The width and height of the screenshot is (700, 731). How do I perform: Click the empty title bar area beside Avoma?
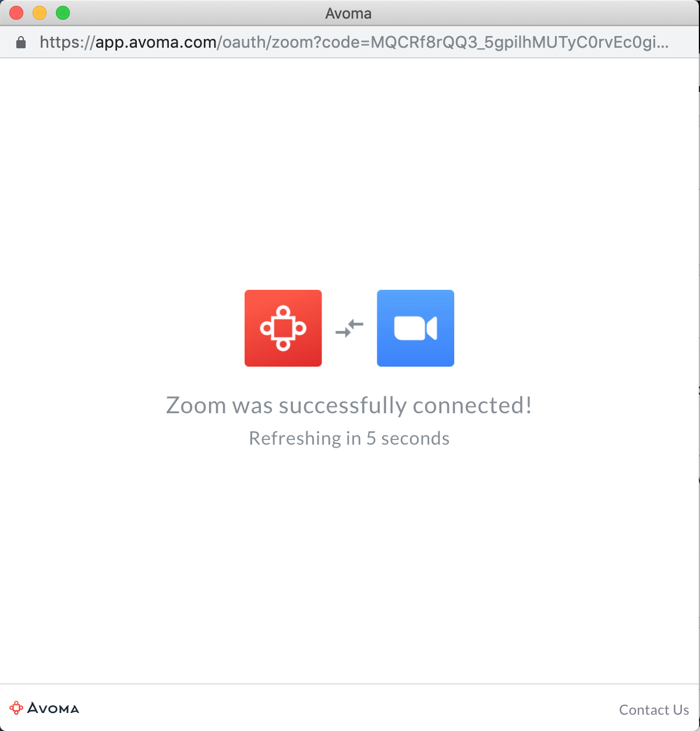tap(524, 13)
